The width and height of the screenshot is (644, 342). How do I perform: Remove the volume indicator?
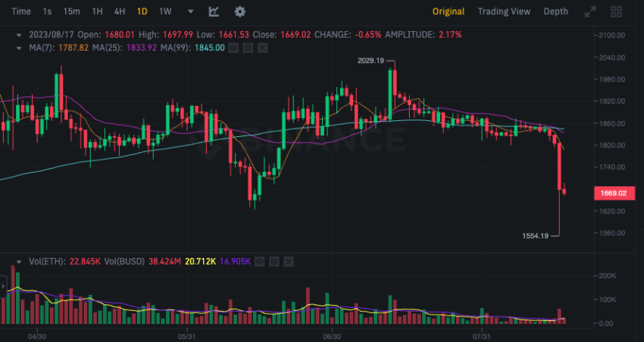point(289,261)
